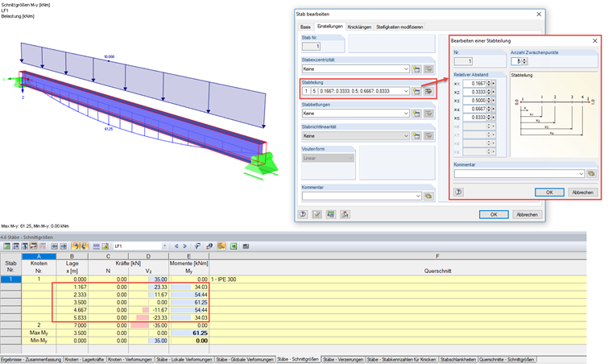Open the Knoten - Lagerkräfte table tab

[x=85, y=359]
